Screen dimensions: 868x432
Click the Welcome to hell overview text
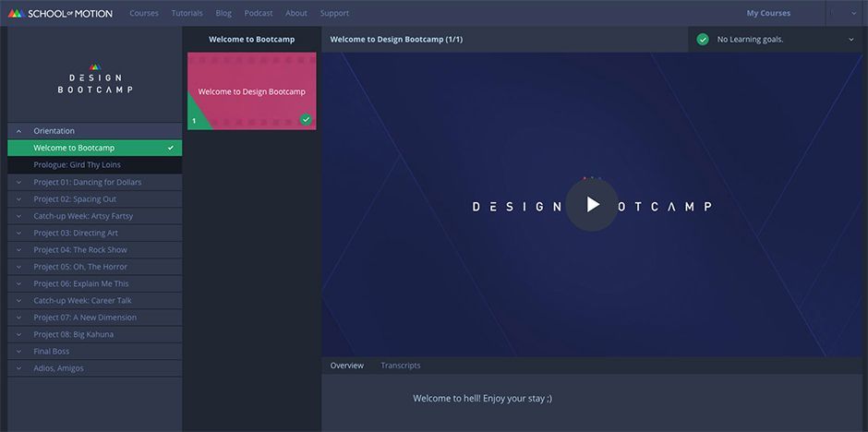[x=482, y=398]
